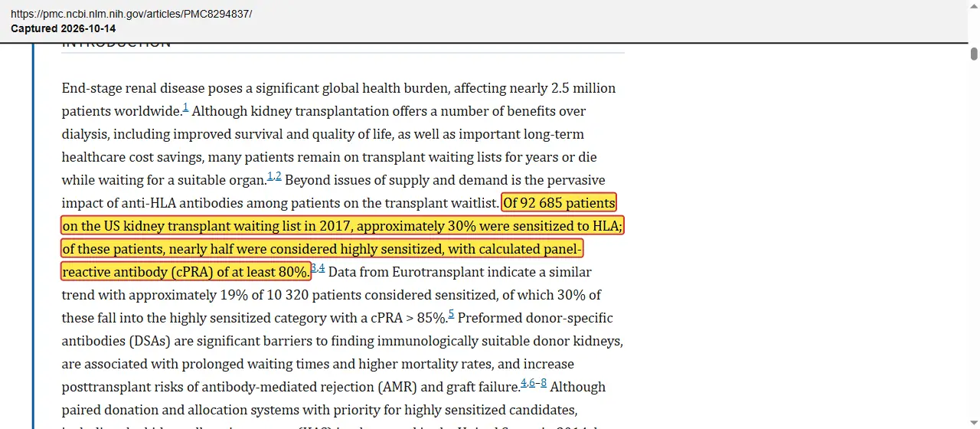Click the empty scrollbar track below the thumb

click(x=974, y=245)
